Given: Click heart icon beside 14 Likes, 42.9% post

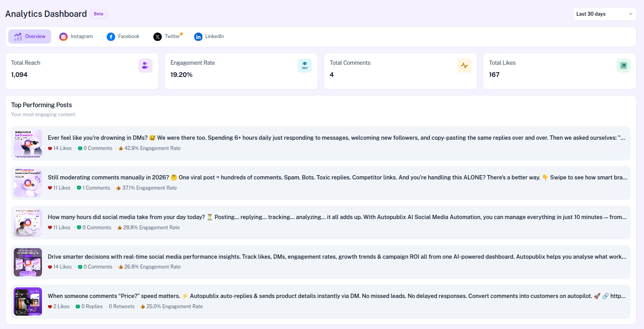Looking at the screenshot, I should point(50,148).
